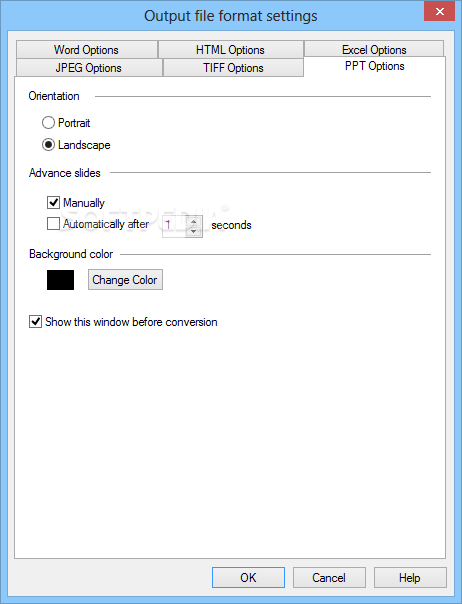
Task: Open Help for output settings
Action: tap(410, 577)
